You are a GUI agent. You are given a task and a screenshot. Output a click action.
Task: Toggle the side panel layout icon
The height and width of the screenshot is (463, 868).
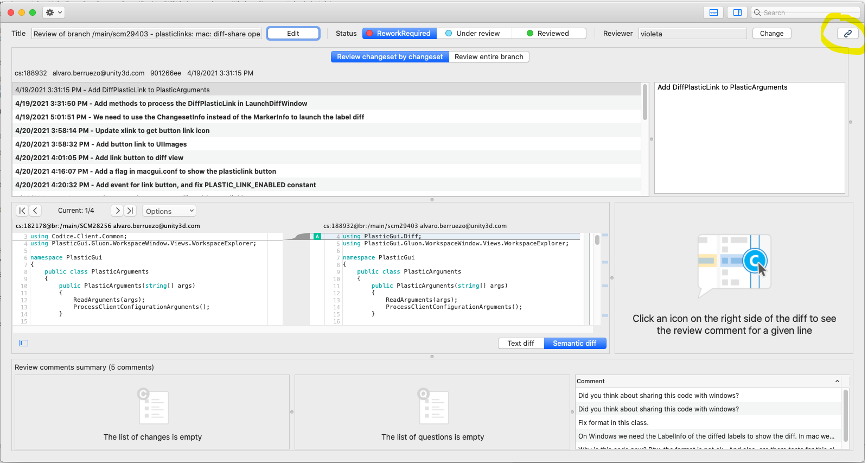pyautogui.click(x=737, y=12)
